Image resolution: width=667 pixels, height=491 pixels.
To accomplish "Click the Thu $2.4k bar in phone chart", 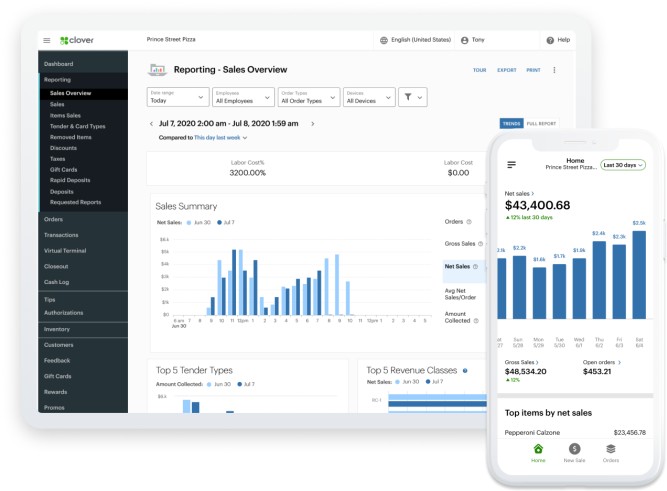I will [x=599, y=280].
